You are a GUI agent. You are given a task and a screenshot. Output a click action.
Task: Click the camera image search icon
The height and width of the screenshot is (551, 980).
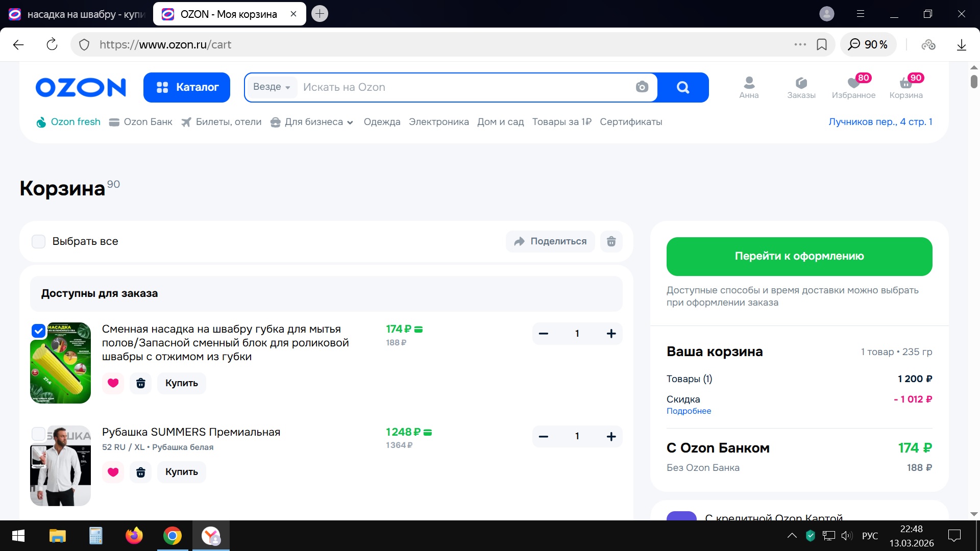coord(642,87)
